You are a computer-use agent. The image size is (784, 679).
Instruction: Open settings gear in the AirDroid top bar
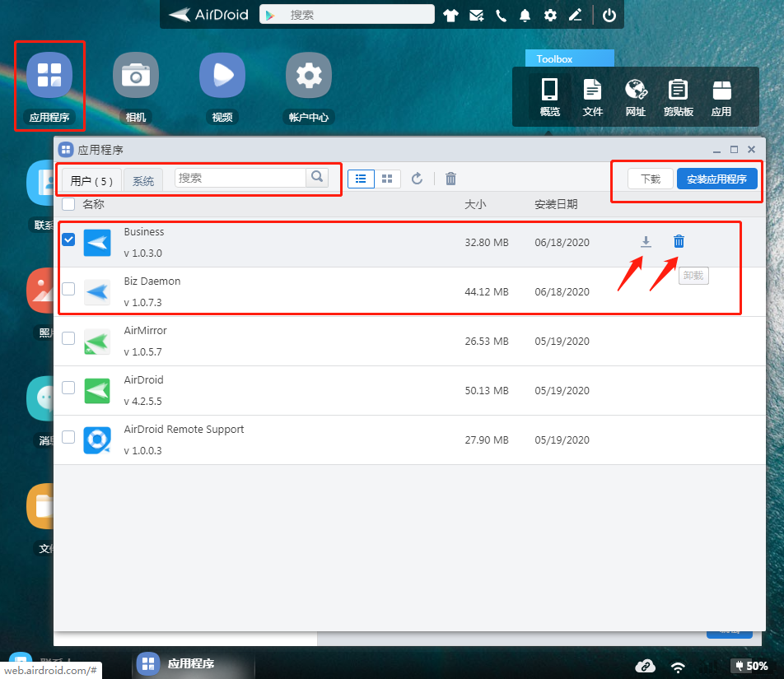pos(550,16)
